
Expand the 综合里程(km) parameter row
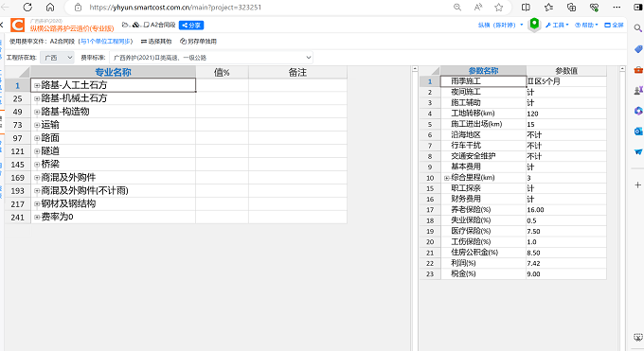(446, 178)
